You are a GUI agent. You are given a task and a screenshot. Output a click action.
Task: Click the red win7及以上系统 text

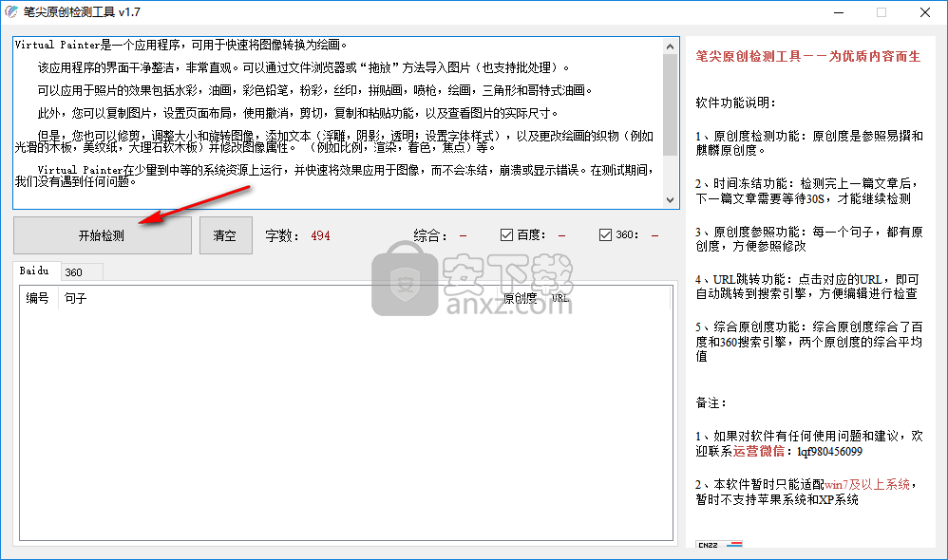[867, 484]
